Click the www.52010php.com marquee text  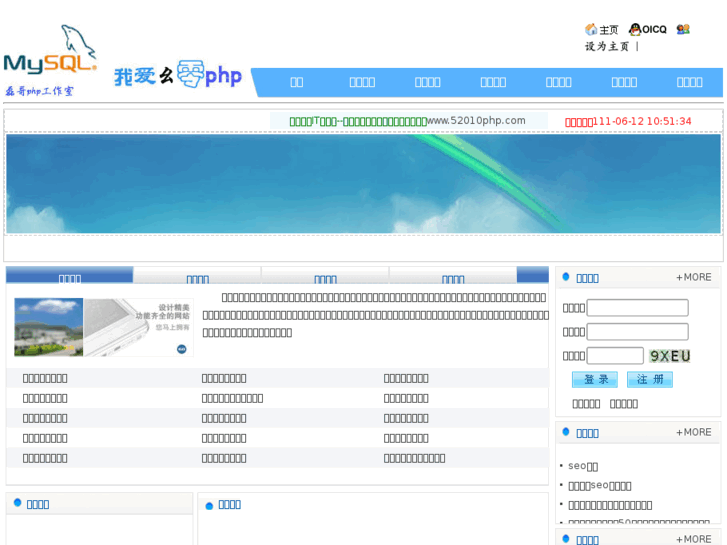point(476,121)
